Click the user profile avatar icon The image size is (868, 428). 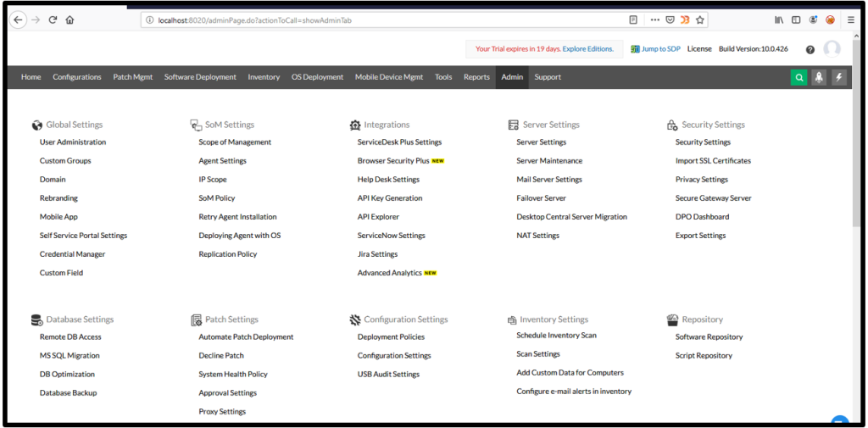pyautogui.click(x=832, y=48)
